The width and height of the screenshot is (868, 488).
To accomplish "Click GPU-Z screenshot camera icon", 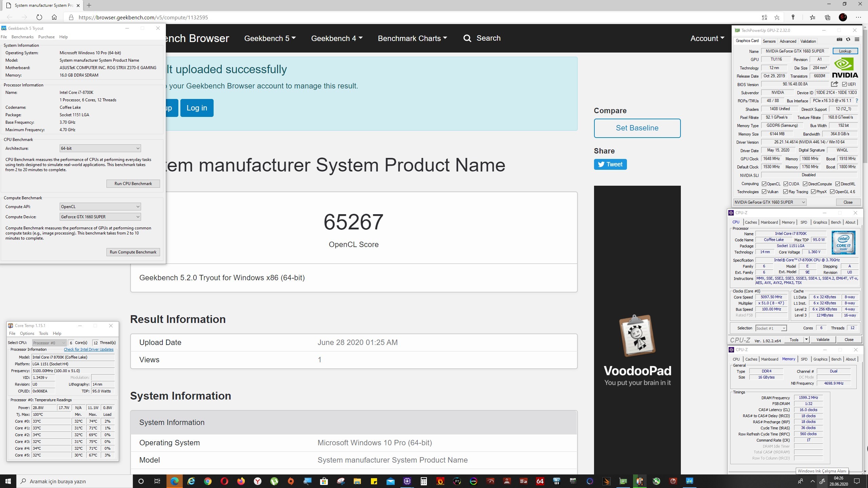I will tap(839, 40).
